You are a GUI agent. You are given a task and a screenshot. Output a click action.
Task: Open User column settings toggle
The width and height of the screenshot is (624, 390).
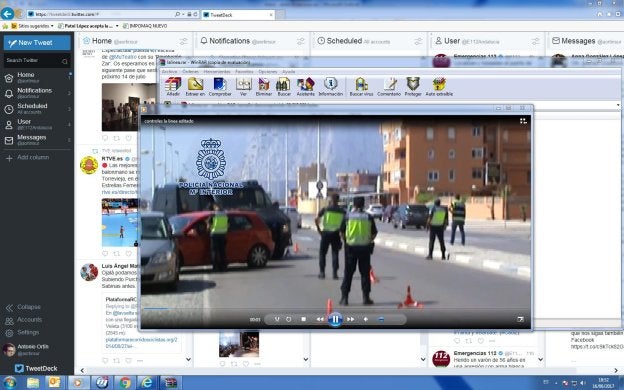tap(536, 41)
